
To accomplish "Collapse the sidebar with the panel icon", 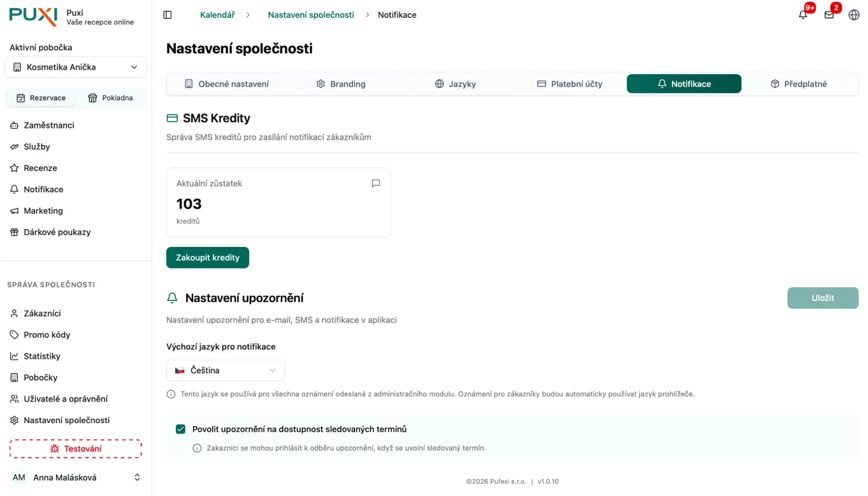I will [168, 15].
